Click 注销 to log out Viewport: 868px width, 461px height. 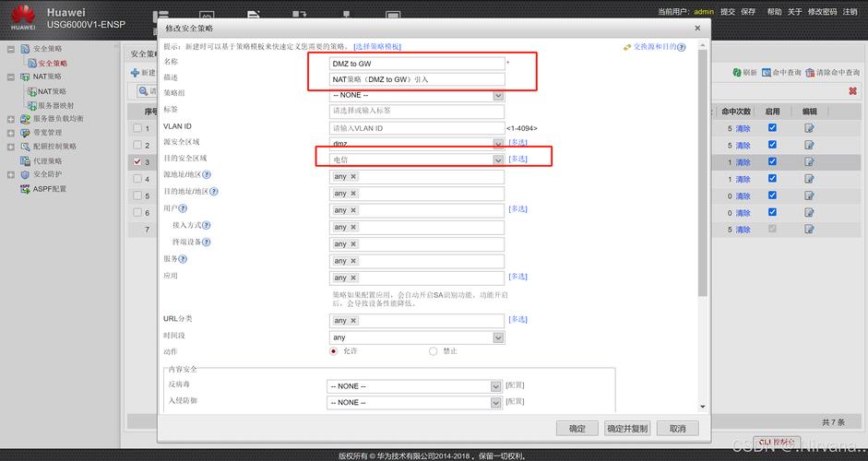(x=850, y=11)
